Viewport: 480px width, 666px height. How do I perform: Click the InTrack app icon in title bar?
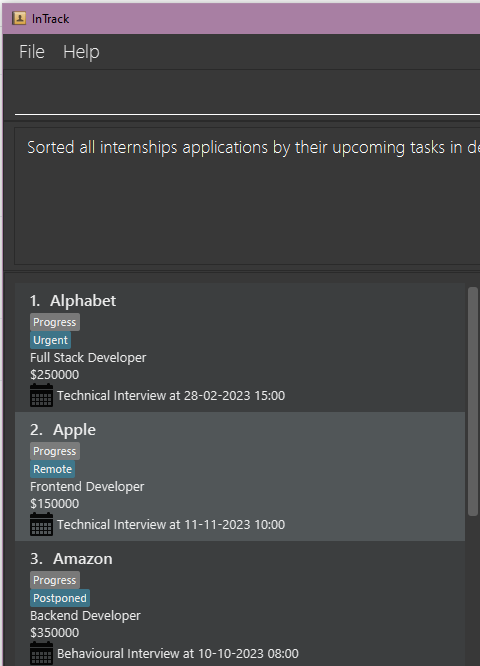click(19, 18)
